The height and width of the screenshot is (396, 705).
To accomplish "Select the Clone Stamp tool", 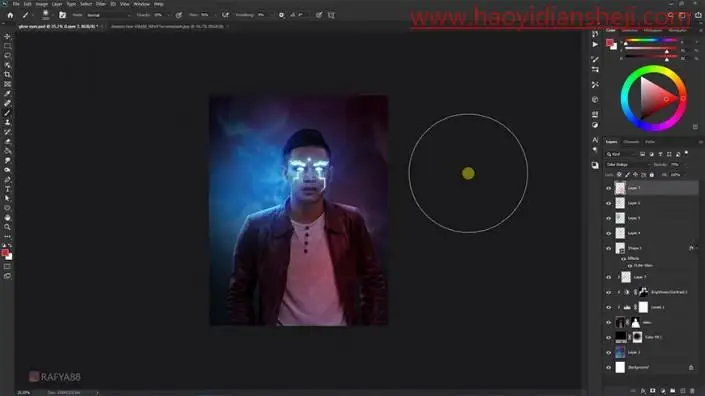I will point(7,122).
